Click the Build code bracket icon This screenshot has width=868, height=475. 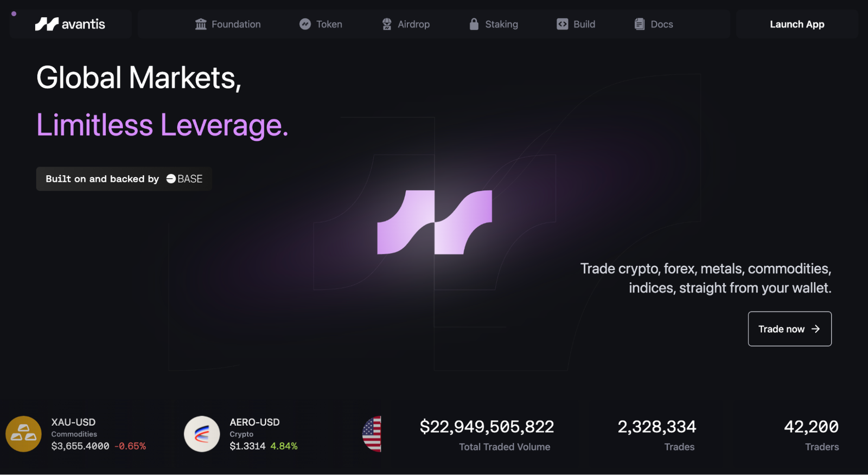click(562, 24)
